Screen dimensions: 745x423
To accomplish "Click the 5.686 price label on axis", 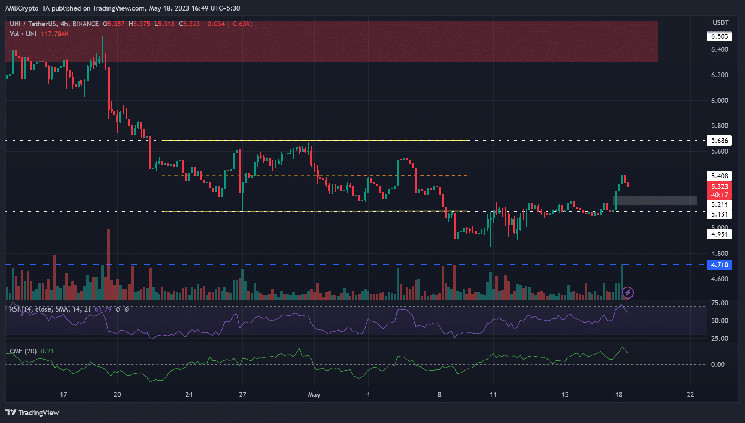I will [x=718, y=142].
